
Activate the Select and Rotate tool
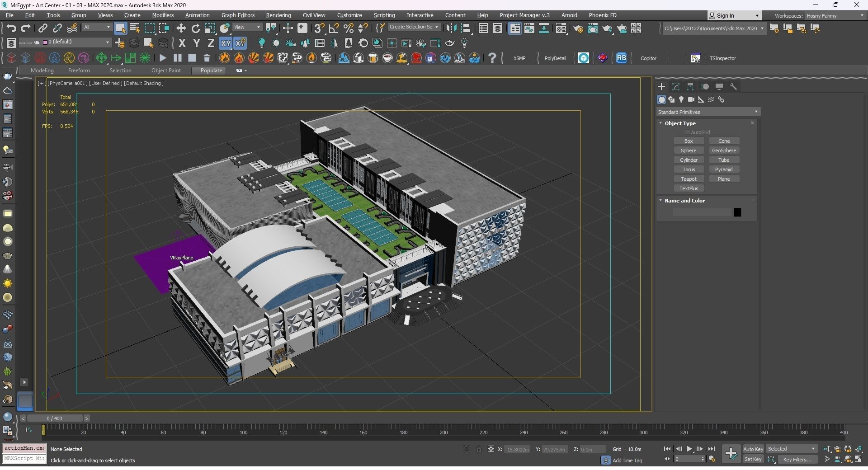click(x=196, y=28)
